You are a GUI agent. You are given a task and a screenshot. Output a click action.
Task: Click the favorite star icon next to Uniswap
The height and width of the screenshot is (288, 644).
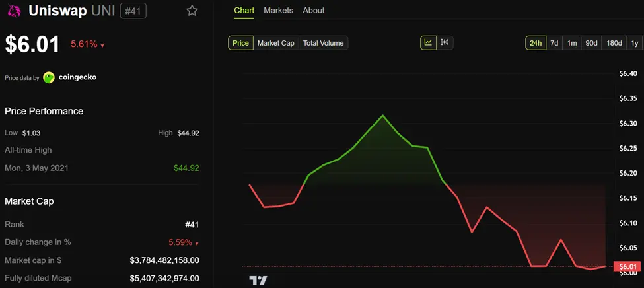pyautogui.click(x=192, y=11)
